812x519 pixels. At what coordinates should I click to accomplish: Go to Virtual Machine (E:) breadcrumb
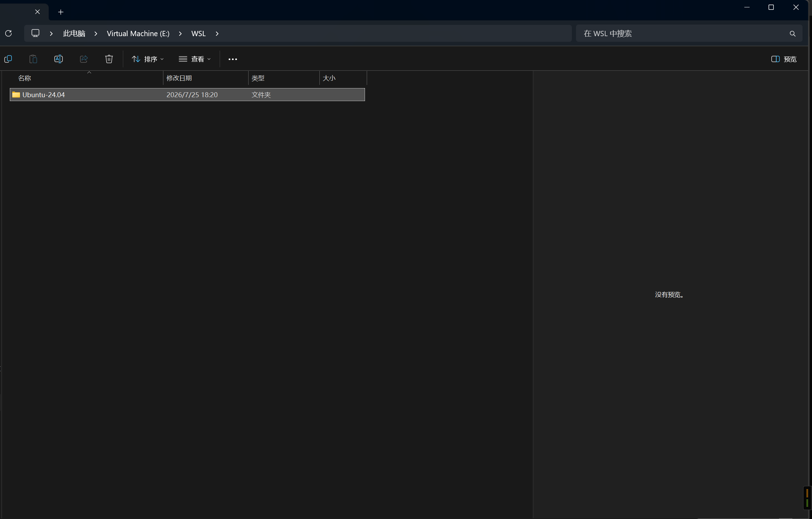138,33
